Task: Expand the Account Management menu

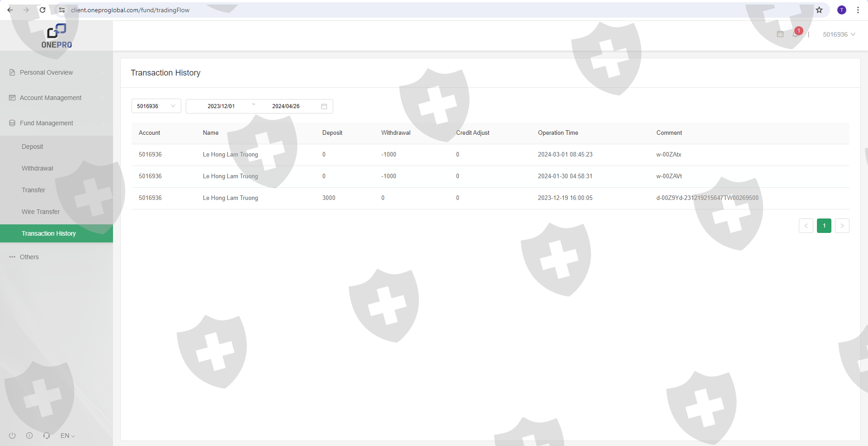Action: [x=57, y=98]
